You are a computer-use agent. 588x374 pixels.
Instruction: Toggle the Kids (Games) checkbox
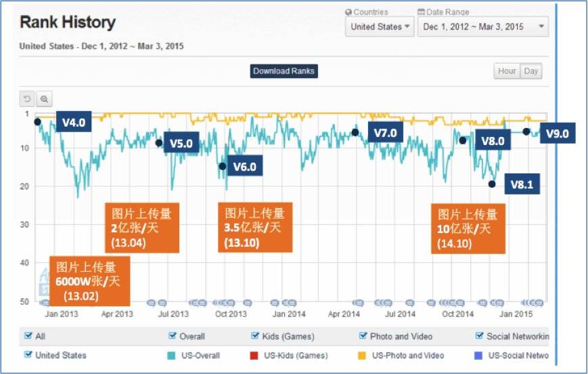[255, 335]
